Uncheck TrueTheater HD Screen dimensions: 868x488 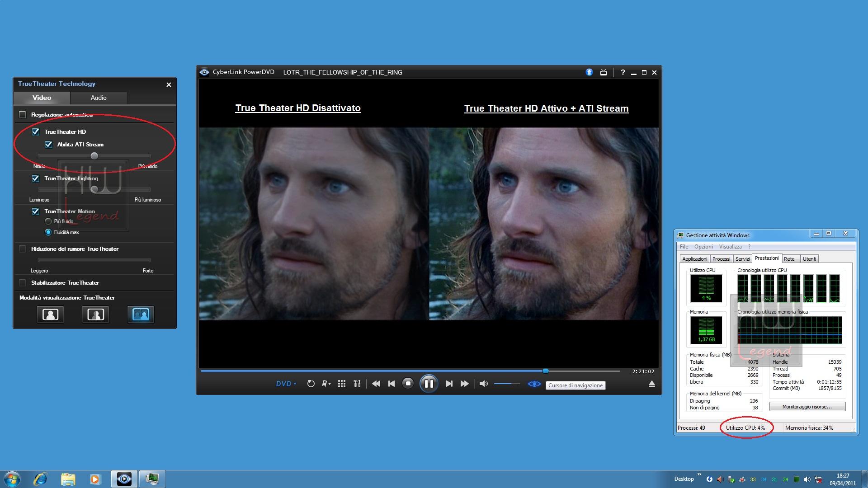pyautogui.click(x=36, y=132)
